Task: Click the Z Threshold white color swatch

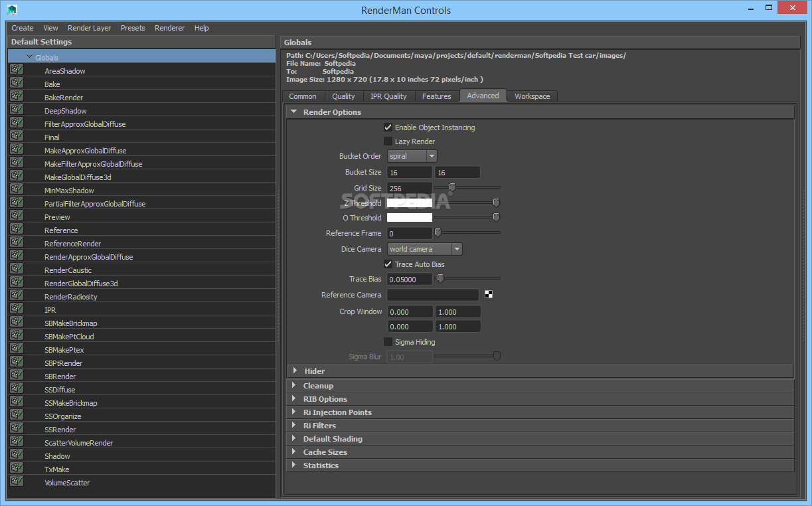Action: click(410, 203)
